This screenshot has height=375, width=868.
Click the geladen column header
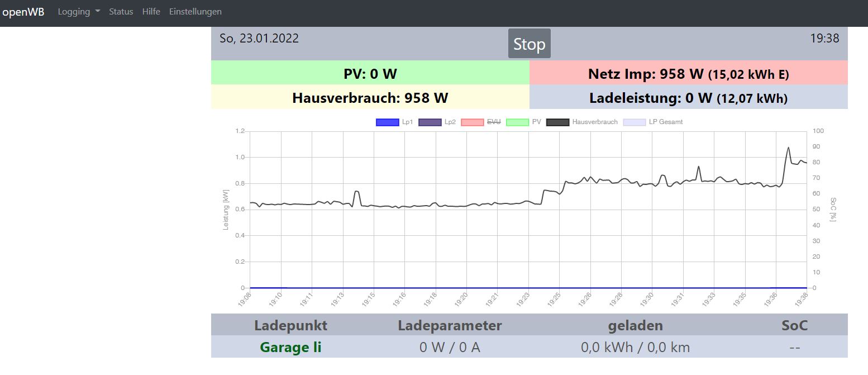pos(636,325)
